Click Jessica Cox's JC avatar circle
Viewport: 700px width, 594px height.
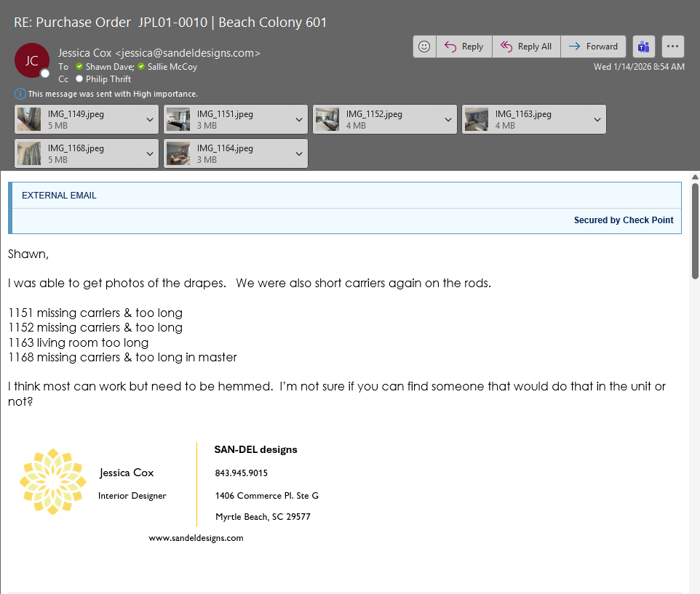[x=32, y=60]
